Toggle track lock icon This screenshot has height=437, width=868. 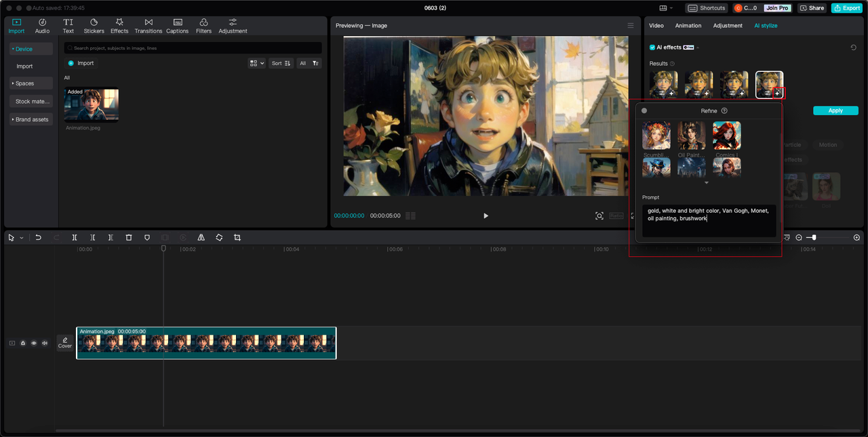tap(23, 344)
